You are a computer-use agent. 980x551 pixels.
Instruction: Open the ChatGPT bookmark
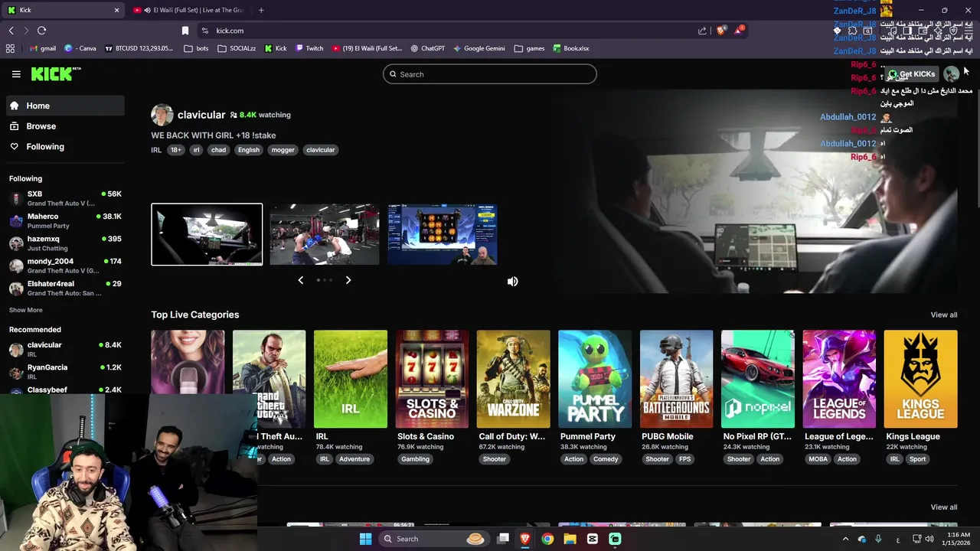[x=427, y=48]
